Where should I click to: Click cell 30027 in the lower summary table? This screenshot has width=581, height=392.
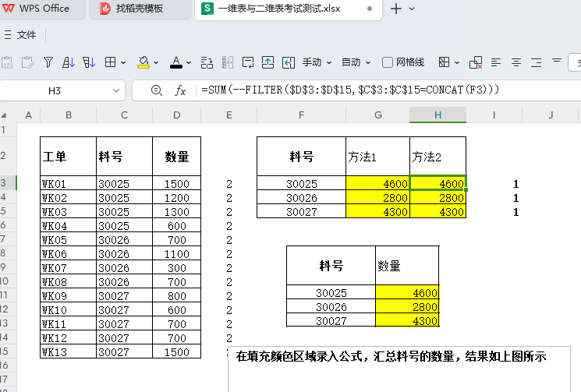click(x=331, y=320)
